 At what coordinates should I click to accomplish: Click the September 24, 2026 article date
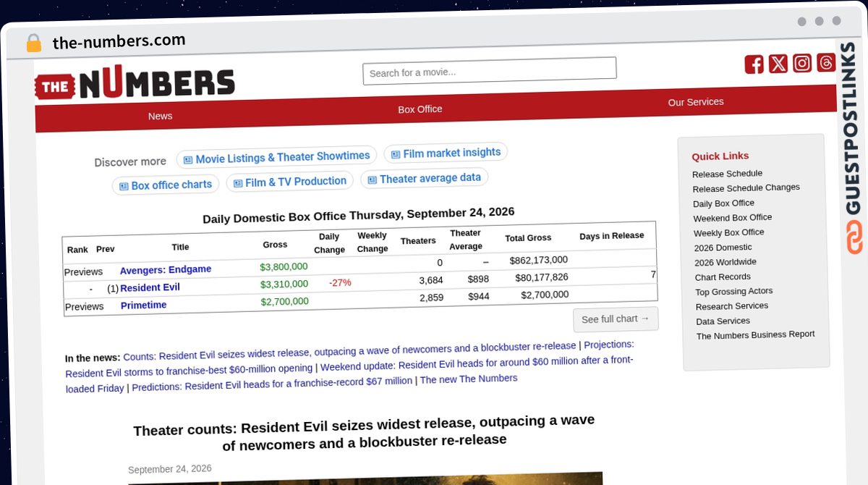click(x=170, y=469)
